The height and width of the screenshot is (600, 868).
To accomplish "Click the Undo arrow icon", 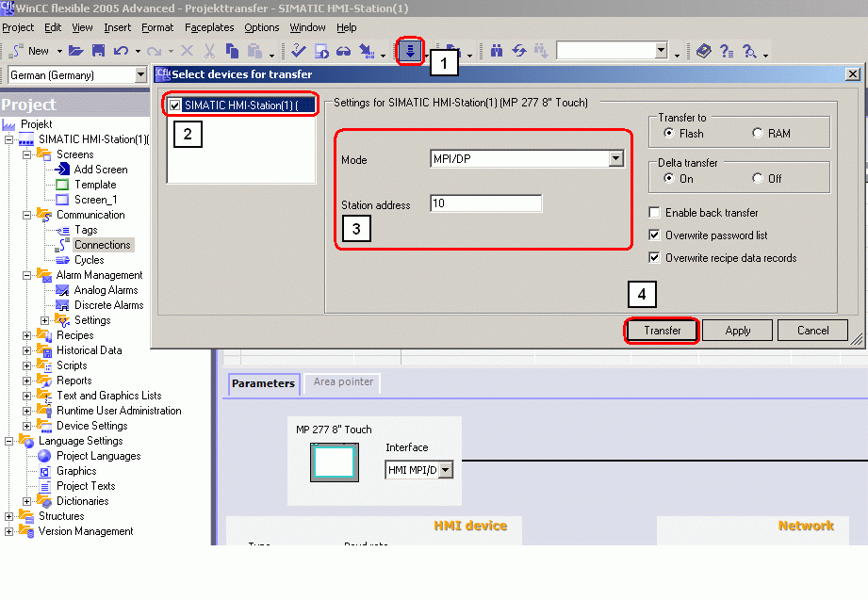I will 121,51.
